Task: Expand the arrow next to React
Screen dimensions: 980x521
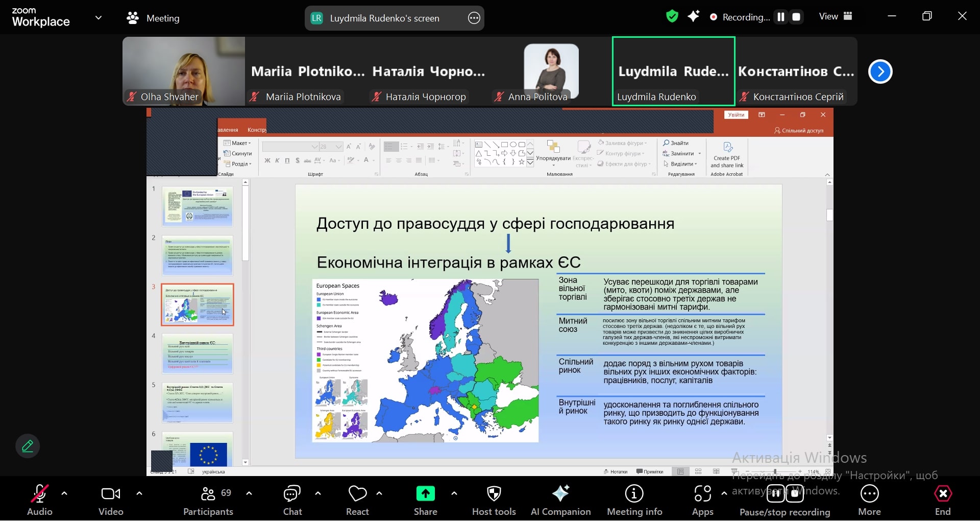Action: (x=379, y=493)
